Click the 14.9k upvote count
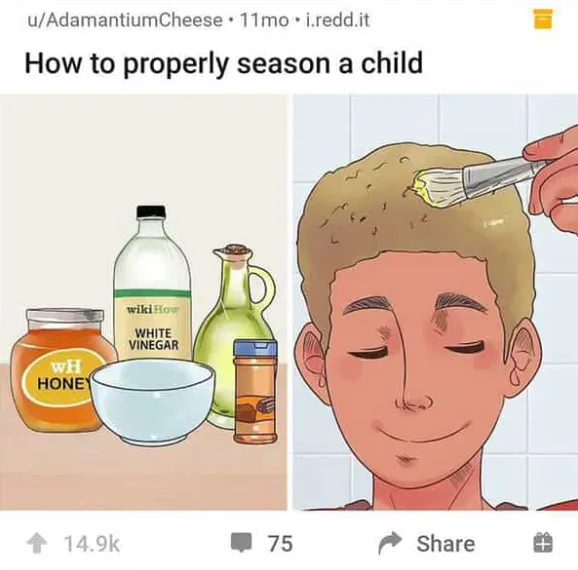 pyautogui.click(x=92, y=543)
